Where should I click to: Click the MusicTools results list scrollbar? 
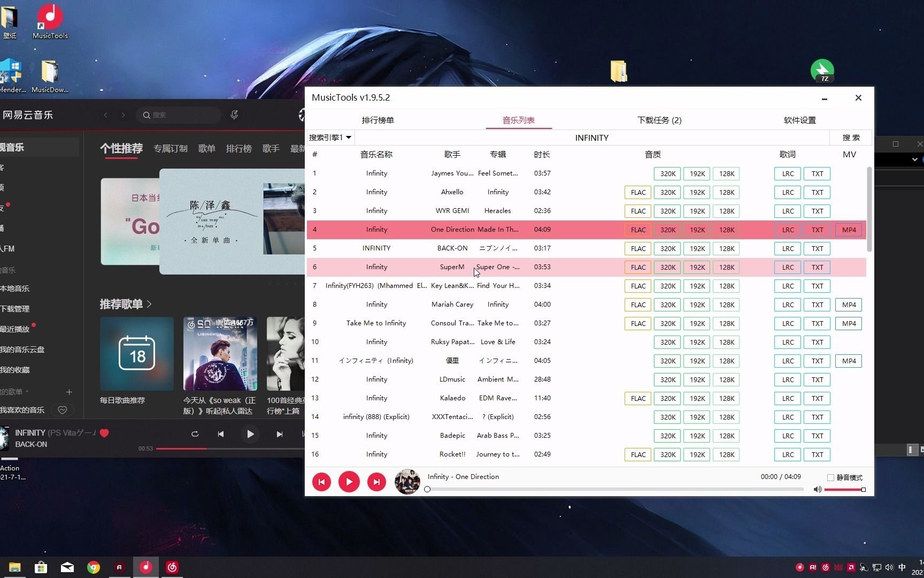tap(869, 209)
